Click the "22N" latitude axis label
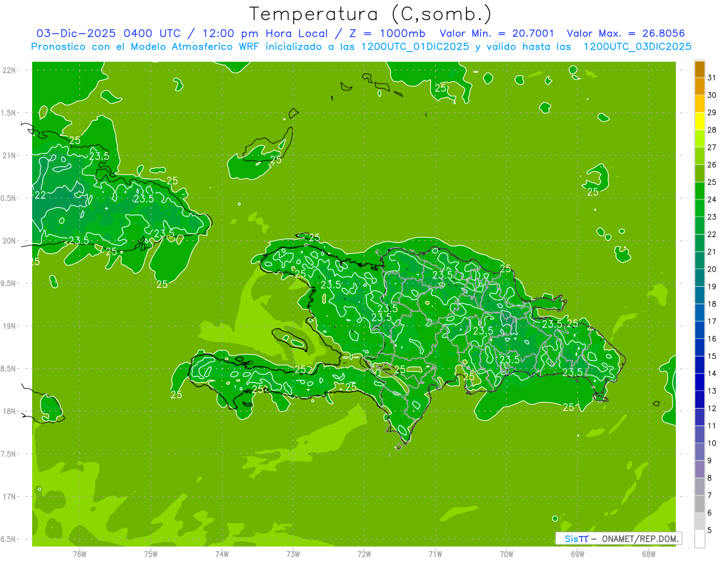This screenshot has height=562, width=728. point(10,70)
